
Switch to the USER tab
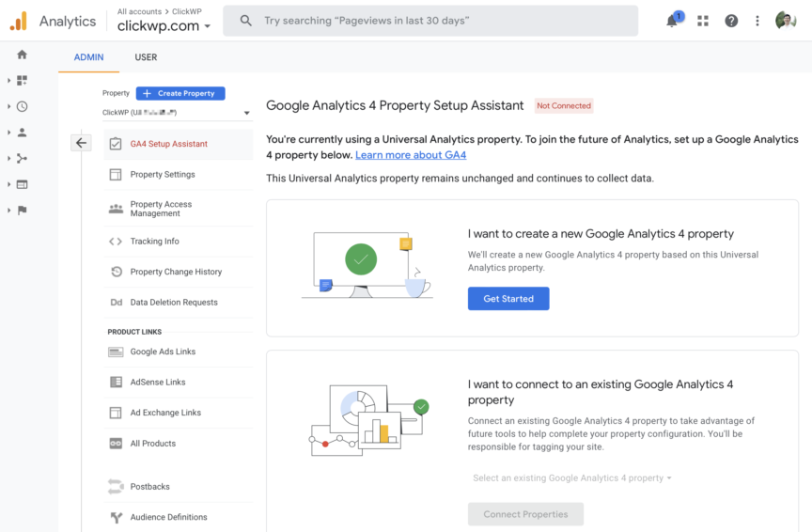tap(146, 57)
